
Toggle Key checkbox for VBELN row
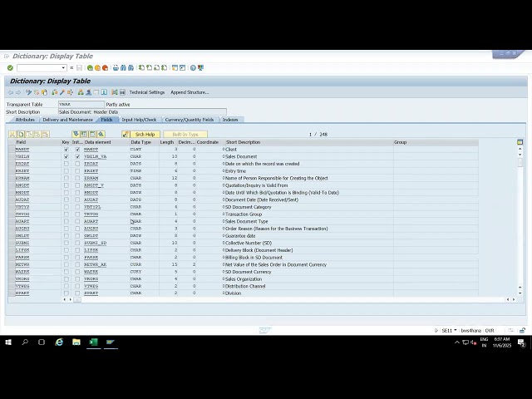pos(66,156)
